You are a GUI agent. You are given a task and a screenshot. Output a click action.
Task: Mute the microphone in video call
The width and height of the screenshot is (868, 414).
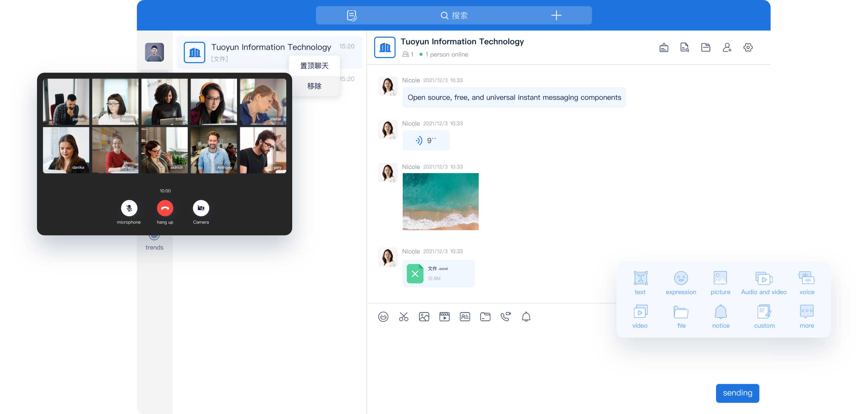[x=129, y=208]
